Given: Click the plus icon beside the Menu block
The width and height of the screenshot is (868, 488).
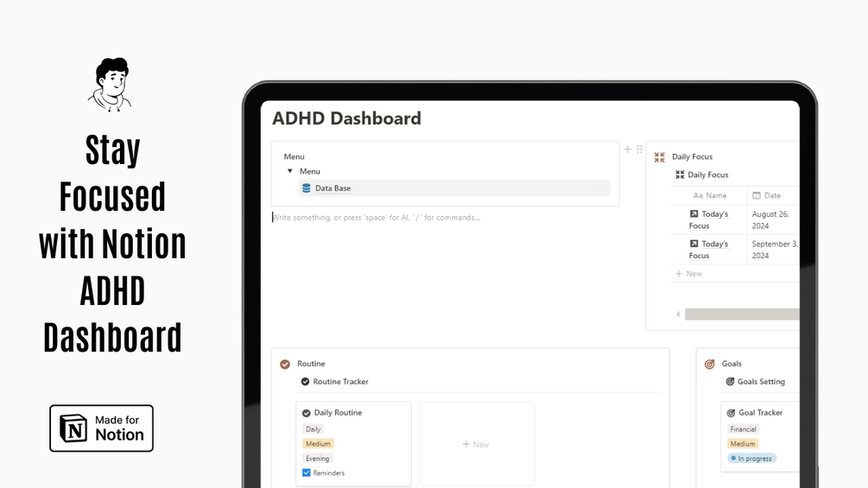Looking at the screenshot, I should pyautogui.click(x=628, y=149).
